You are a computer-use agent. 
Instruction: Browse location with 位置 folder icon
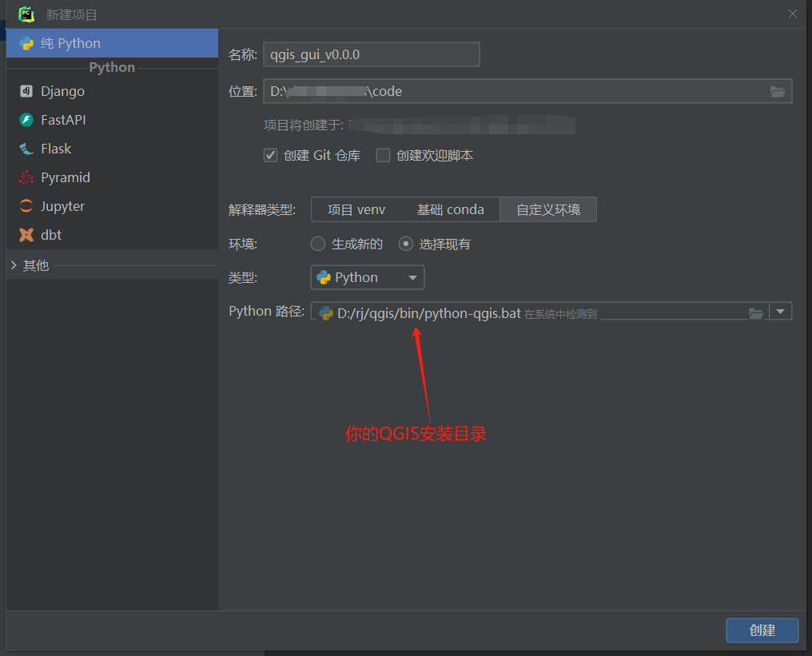click(x=778, y=92)
